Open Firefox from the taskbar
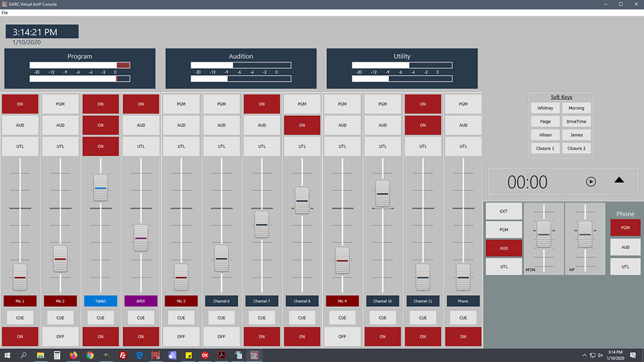Image resolution: width=644 pixels, height=362 pixels. point(74,355)
